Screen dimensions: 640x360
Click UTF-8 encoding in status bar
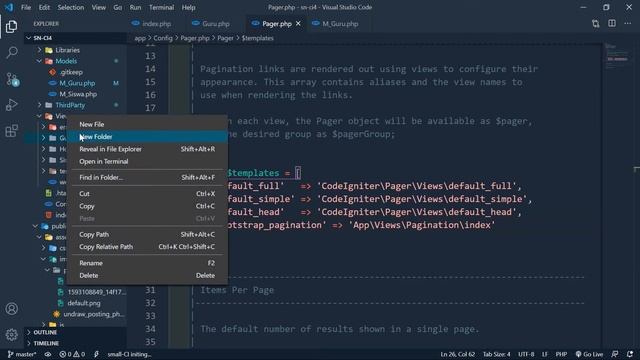point(526,354)
